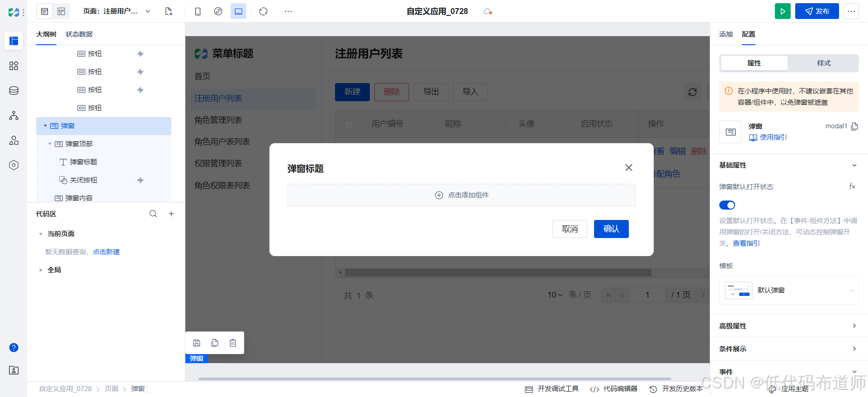The width and height of the screenshot is (868, 397).
Task: Open the toolbar more options ellipsis
Action: [x=288, y=11]
